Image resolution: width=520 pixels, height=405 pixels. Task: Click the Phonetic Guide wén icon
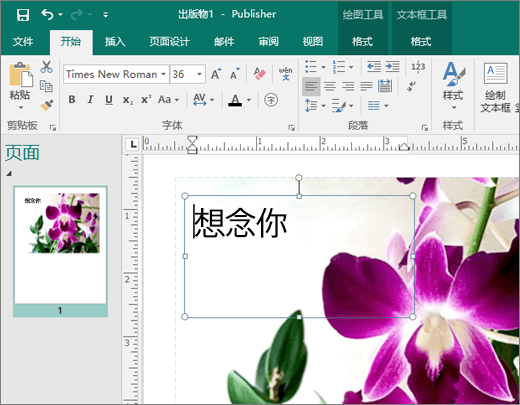(x=286, y=74)
